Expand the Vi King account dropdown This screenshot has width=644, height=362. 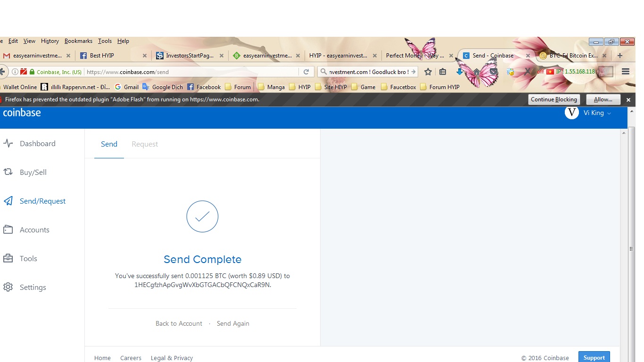pos(609,113)
